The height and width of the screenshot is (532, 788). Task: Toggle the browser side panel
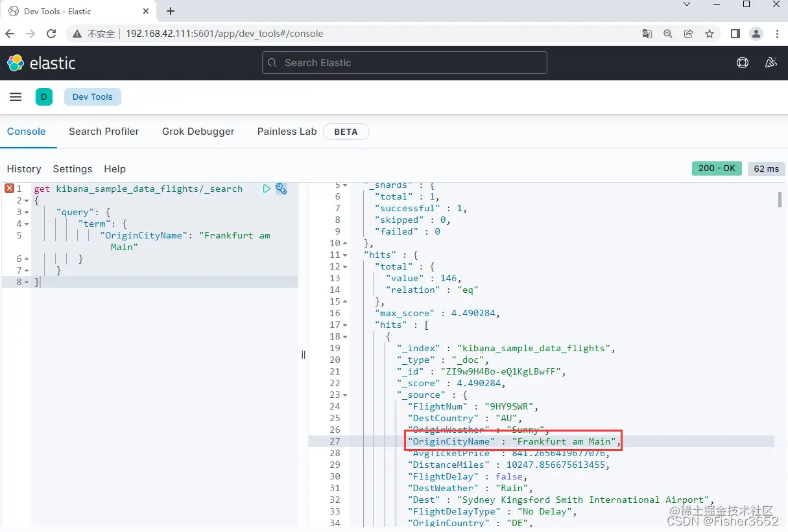[735, 34]
